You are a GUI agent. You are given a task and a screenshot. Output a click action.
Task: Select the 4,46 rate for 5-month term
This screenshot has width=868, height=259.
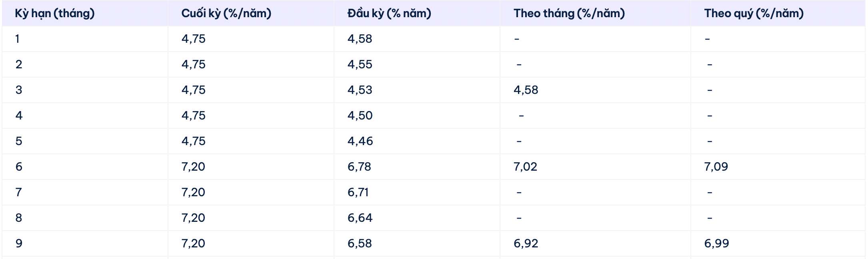click(x=360, y=141)
